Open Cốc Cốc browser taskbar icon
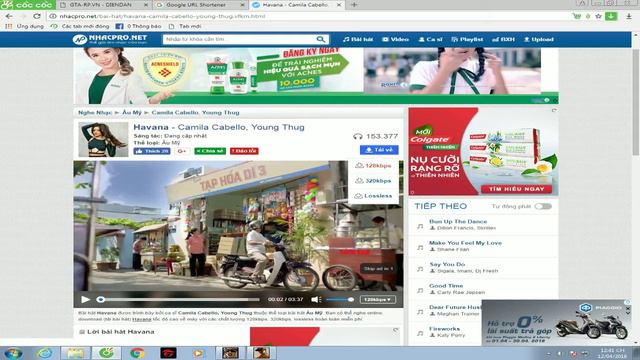This screenshot has height=360, width=640. click(106, 353)
